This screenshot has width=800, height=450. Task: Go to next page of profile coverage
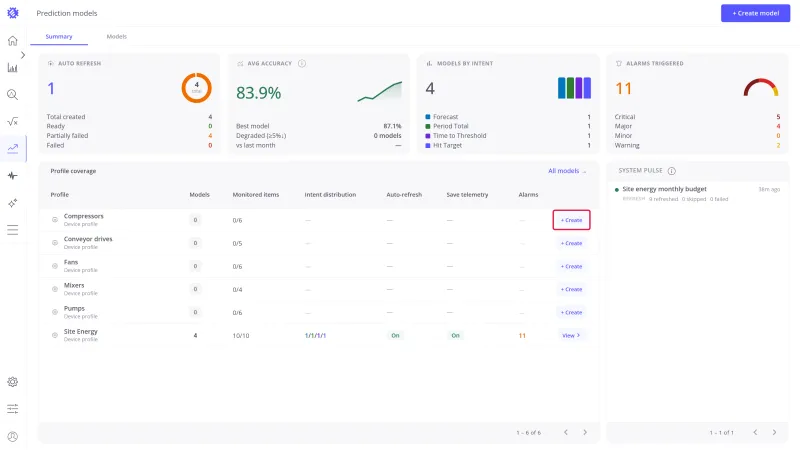[585, 432]
